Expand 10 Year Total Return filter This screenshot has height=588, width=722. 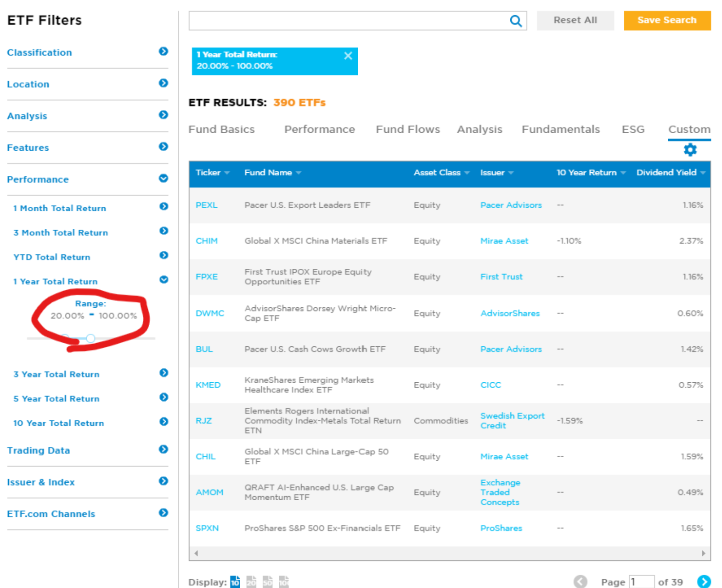[x=164, y=422]
